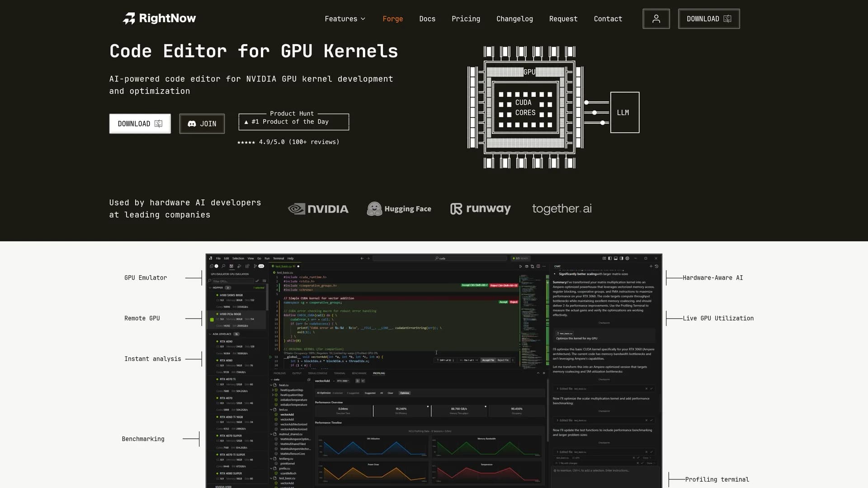Select the test_basic.cu editor tab

click(285, 266)
